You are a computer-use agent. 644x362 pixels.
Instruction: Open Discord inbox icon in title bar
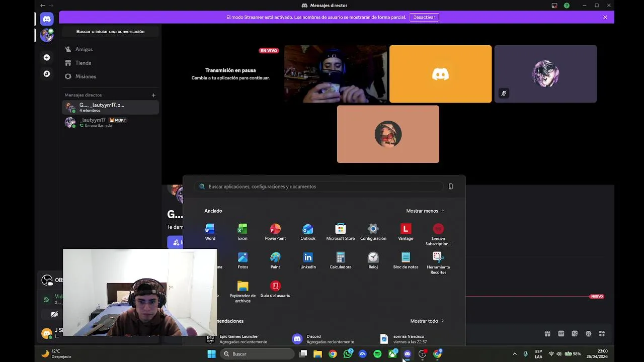(x=554, y=6)
